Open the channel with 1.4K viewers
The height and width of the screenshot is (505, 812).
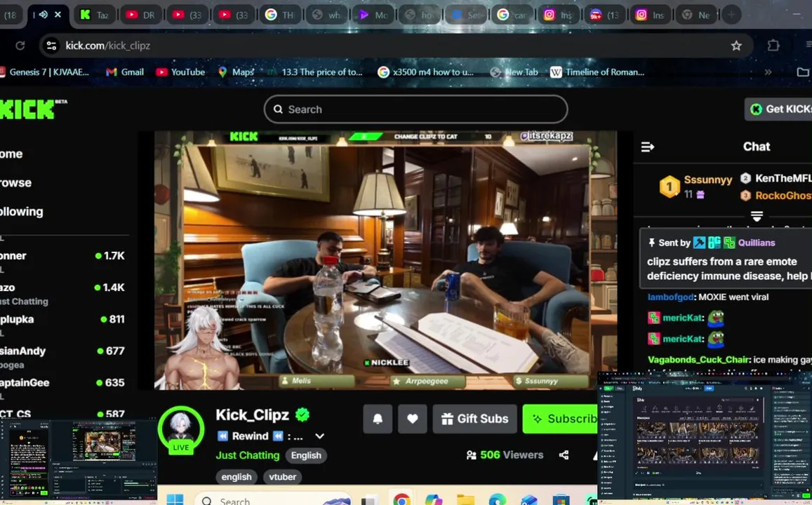[x=63, y=293]
